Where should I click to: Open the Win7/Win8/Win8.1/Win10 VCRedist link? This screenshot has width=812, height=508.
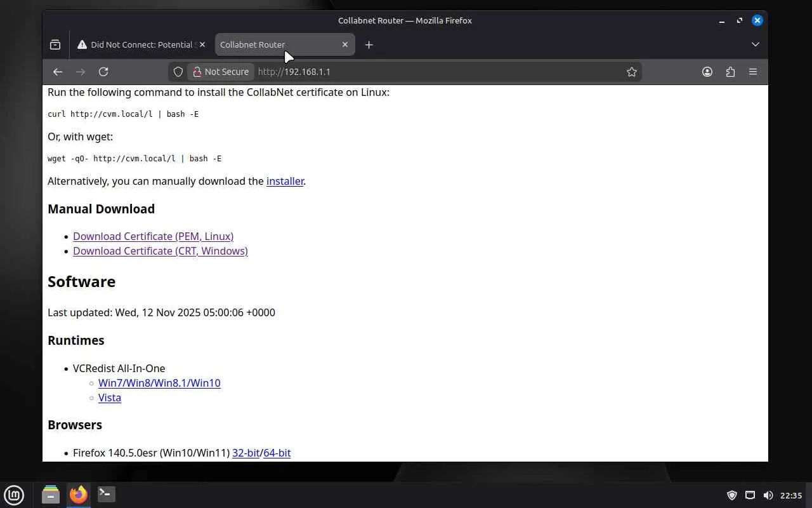159,383
